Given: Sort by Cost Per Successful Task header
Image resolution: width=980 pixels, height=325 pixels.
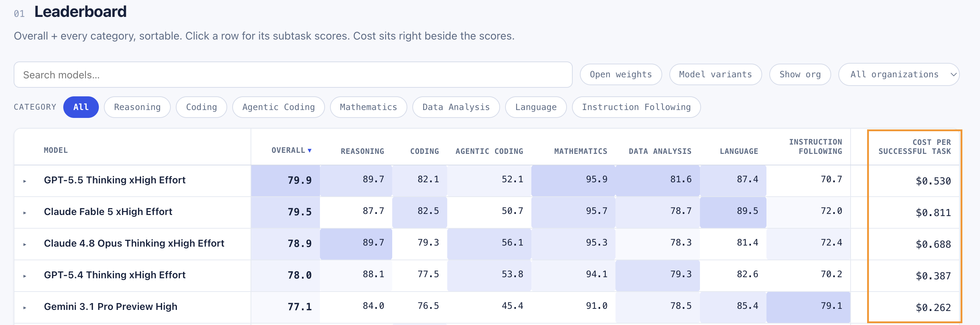Looking at the screenshot, I should (x=915, y=147).
